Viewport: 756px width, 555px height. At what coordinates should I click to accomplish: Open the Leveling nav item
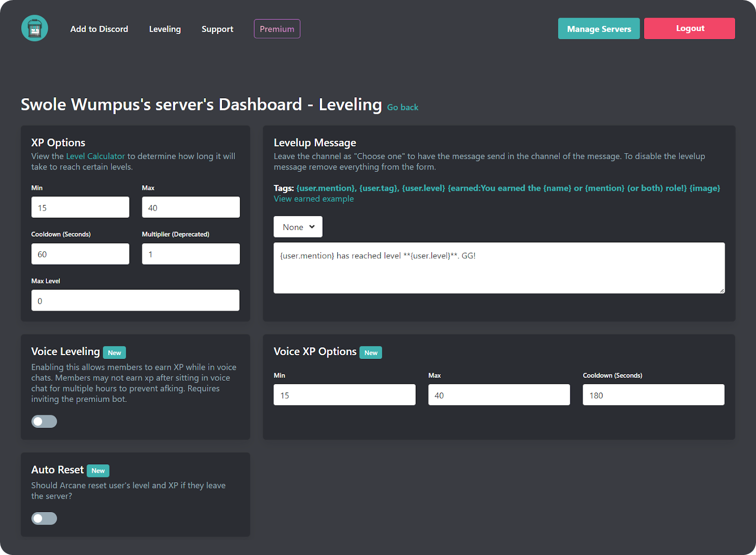coord(164,29)
